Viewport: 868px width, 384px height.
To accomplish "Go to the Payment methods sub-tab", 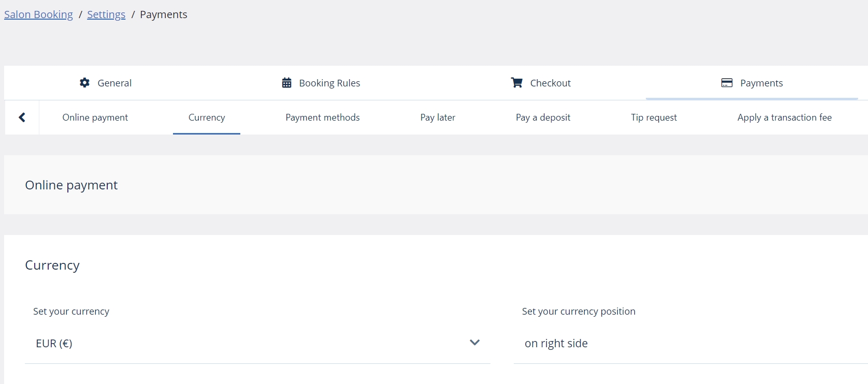I will click(x=323, y=117).
